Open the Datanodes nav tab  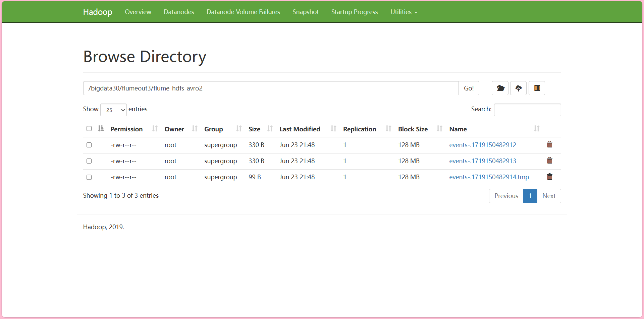[x=179, y=12]
